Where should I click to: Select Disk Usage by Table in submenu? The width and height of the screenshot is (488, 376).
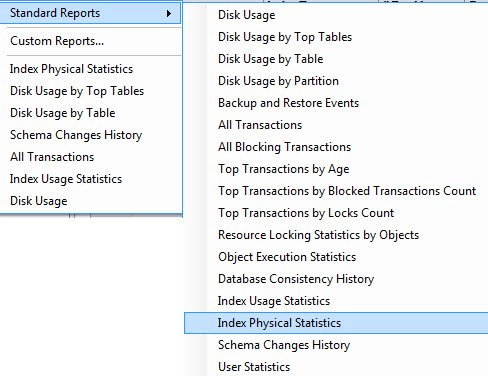click(x=271, y=59)
